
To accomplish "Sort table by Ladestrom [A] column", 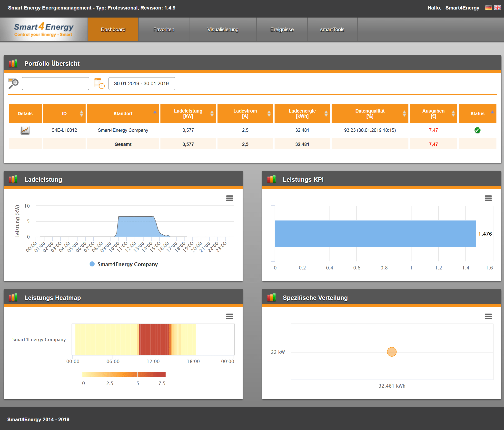I will point(245,114).
